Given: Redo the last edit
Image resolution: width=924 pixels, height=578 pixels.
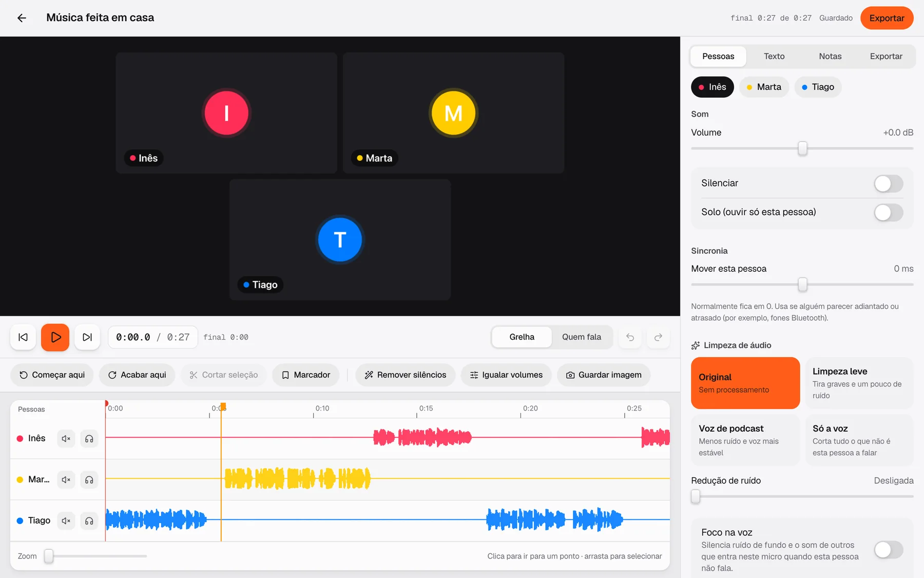Looking at the screenshot, I should [658, 337].
